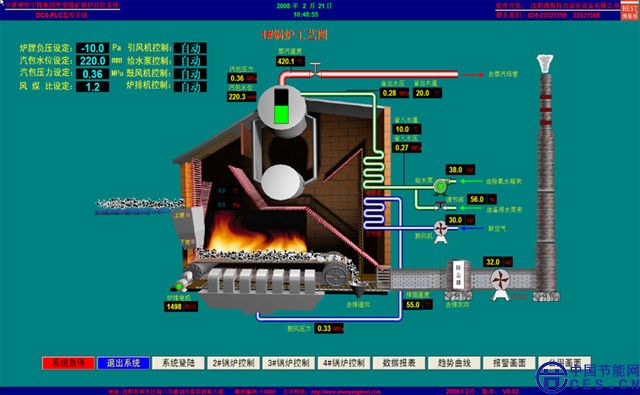Toggle feed water pump control 自动 mode

pos(190,61)
